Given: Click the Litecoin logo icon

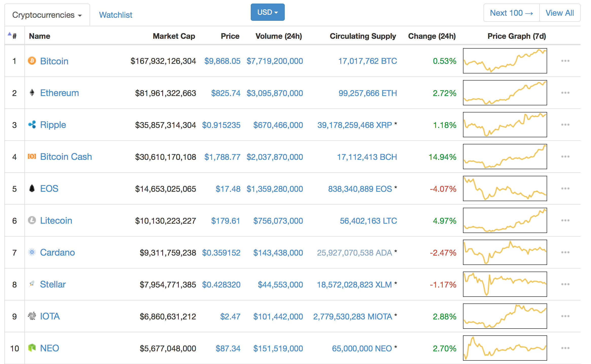Looking at the screenshot, I should click(x=32, y=220).
